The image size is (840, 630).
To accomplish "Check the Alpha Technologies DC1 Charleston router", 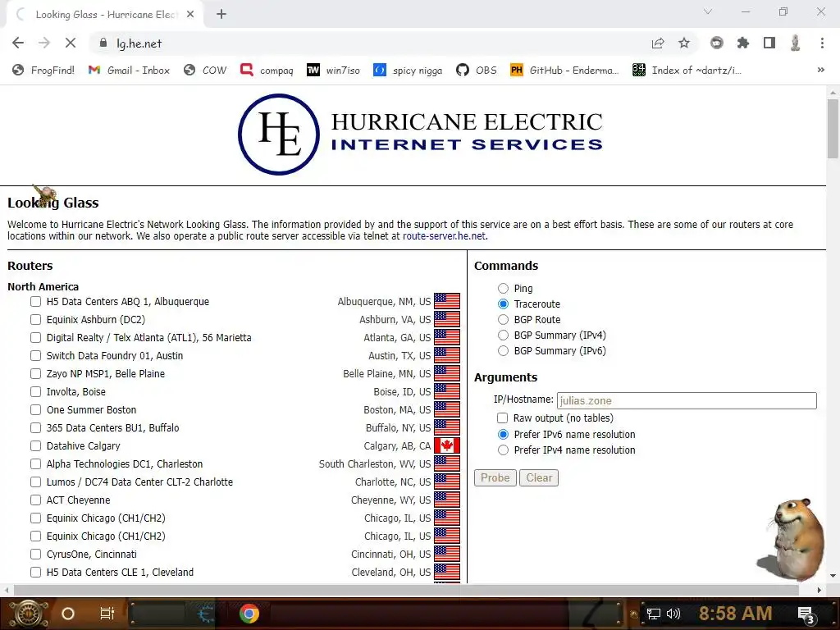I will coord(35,464).
